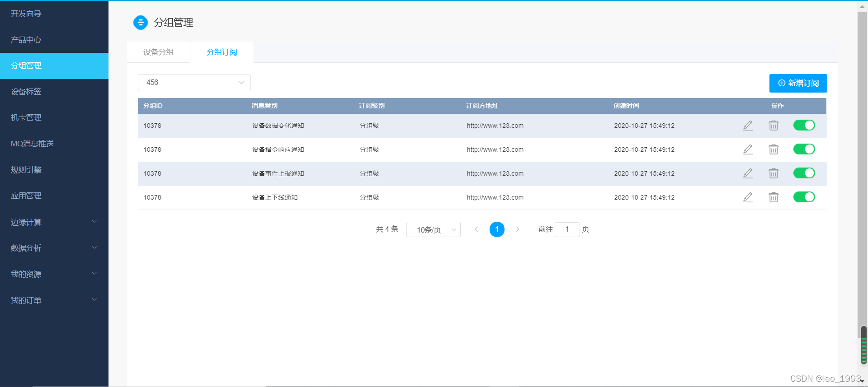Click the 订阅级别 column header
This screenshot has width=868, height=387.
[372, 106]
